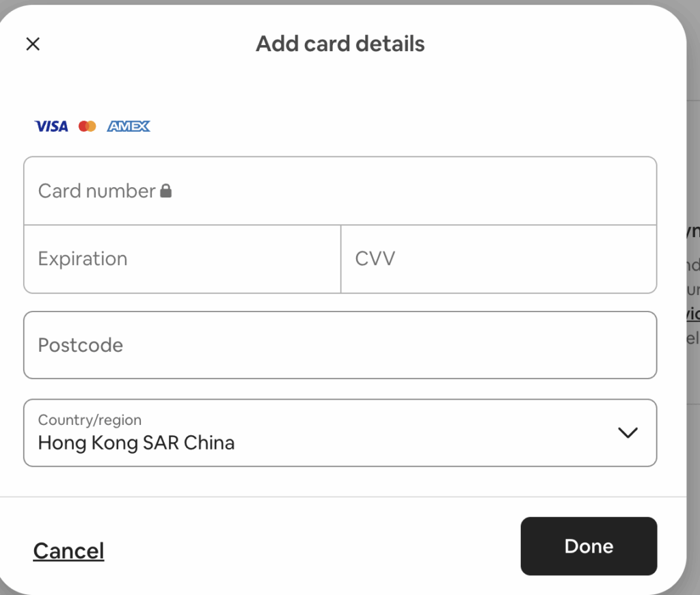Open the Country/region dropdown
Screen dimensions: 700x595
coord(340,433)
